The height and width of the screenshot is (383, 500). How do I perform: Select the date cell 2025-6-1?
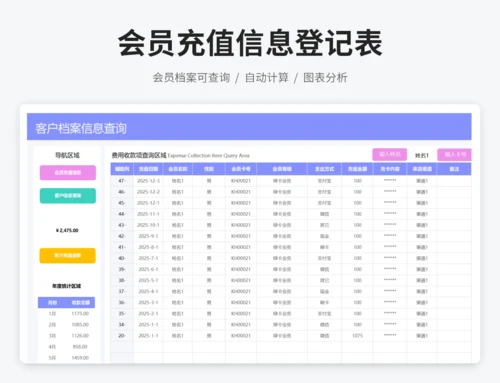148,269
